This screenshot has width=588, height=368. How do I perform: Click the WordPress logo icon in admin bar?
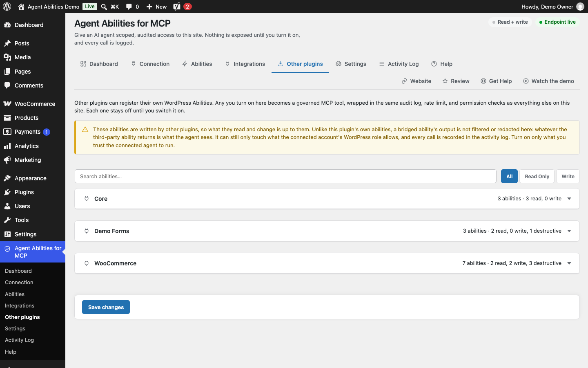pyautogui.click(x=7, y=7)
